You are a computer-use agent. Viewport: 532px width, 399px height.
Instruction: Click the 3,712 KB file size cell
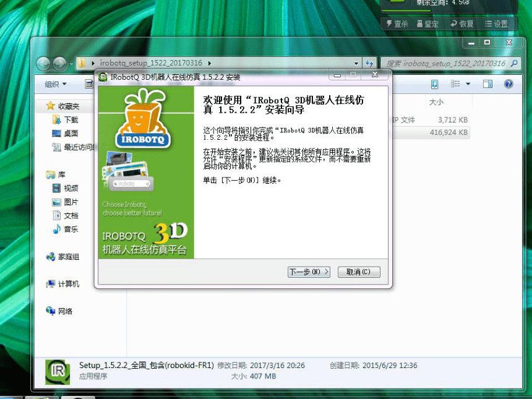453,120
